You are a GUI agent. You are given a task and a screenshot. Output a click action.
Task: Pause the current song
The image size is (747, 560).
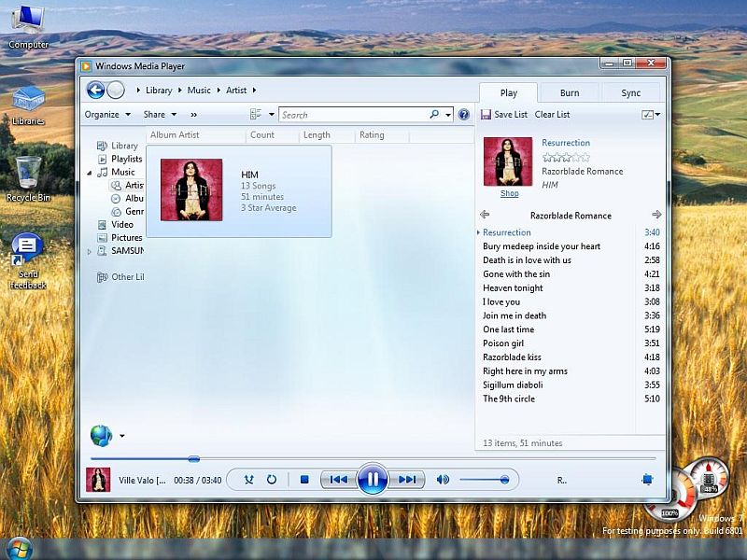point(373,479)
